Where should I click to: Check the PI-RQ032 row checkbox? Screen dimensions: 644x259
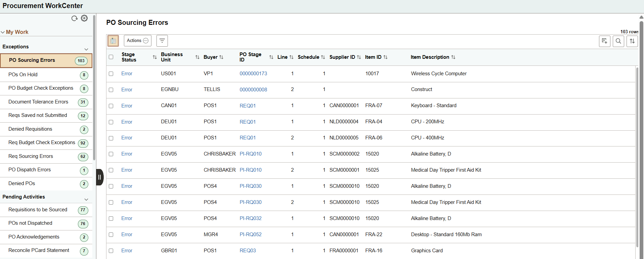tap(111, 218)
